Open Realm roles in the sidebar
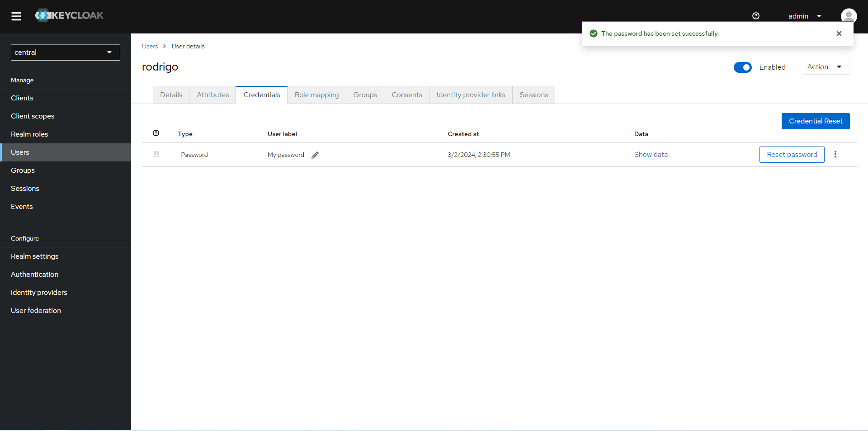Image resolution: width=868 pixels, height=431 pixels. coord(66,134)
